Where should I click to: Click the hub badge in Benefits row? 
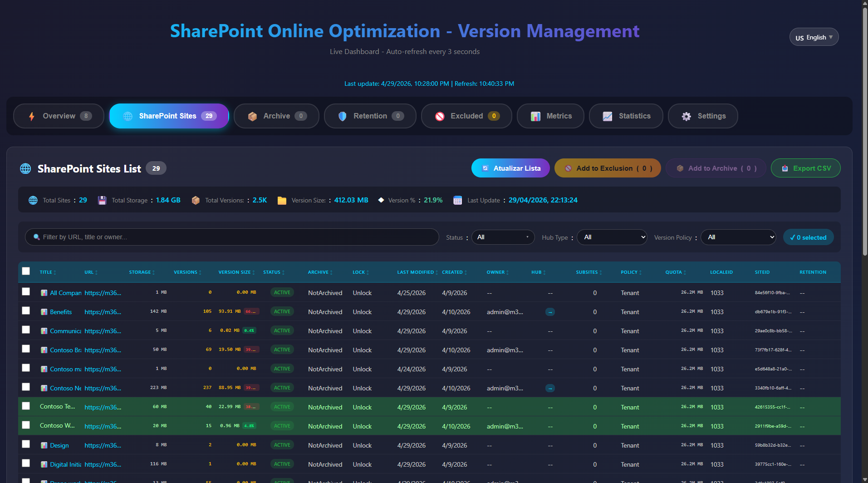(550, 312)
